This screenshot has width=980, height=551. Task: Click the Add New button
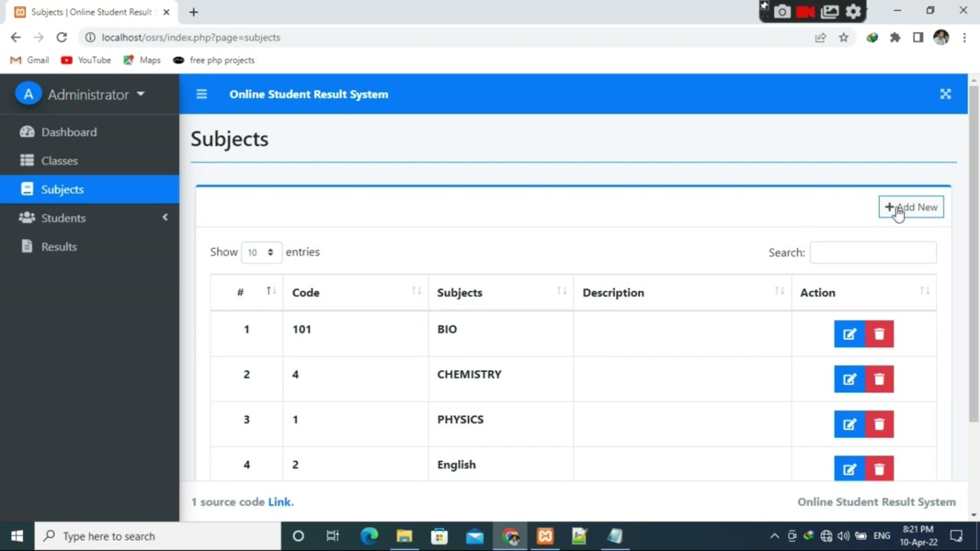[911, 207]
